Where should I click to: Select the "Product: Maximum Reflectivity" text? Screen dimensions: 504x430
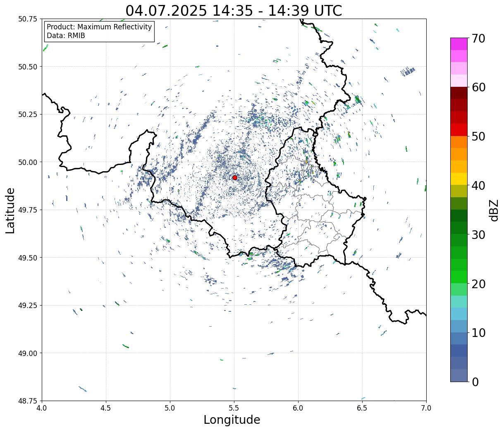99,27
